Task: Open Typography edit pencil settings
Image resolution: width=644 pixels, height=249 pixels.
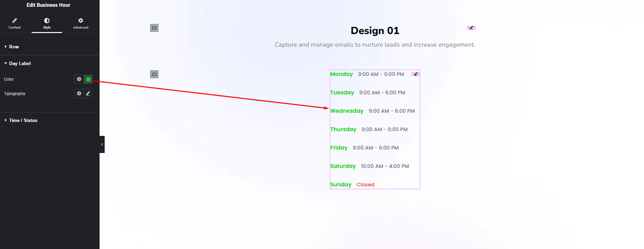Action: pos(88,93)
